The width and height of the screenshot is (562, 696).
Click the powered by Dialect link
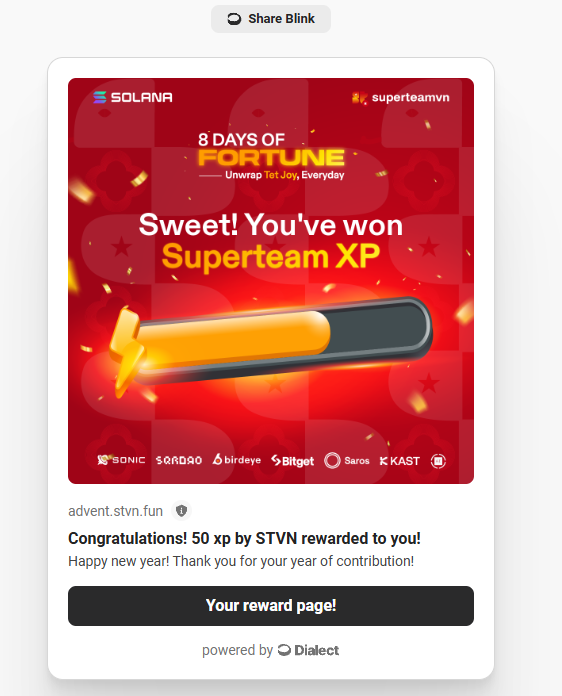pyautogui.click(x=270, y=650)
